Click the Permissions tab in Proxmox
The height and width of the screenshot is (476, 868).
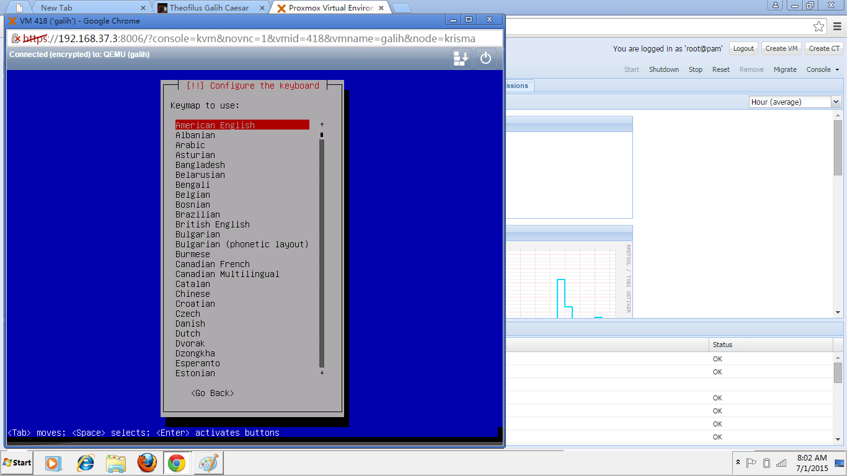coord(518,86)
